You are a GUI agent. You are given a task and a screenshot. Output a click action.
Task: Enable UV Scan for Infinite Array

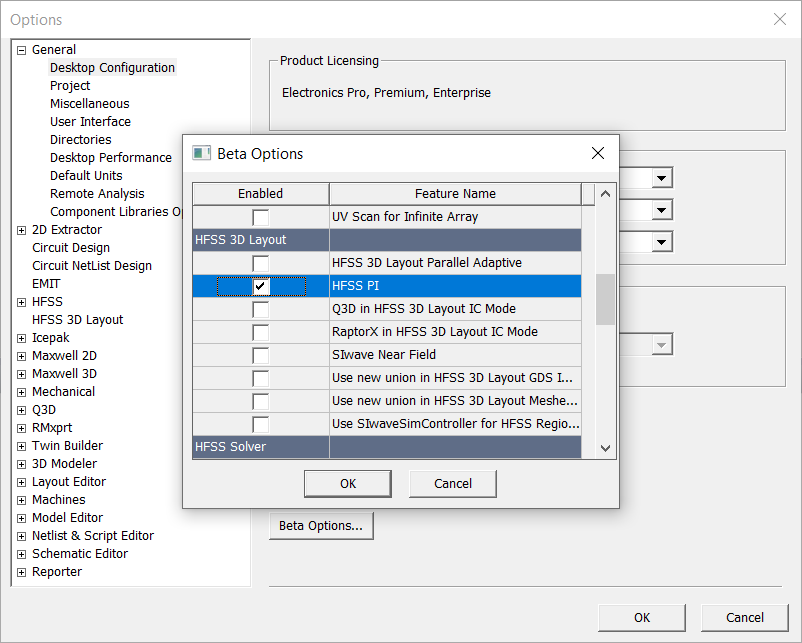tap(263, 216)
